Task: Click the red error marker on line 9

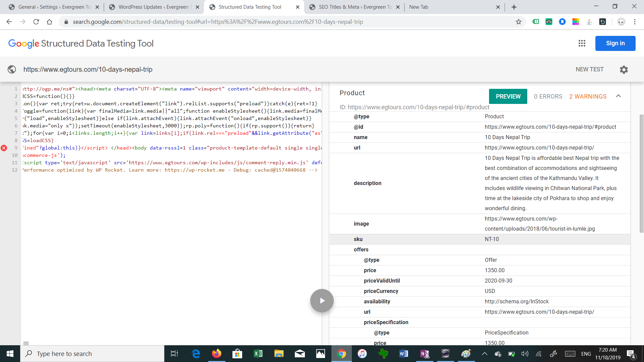Action: click(4, 148)
